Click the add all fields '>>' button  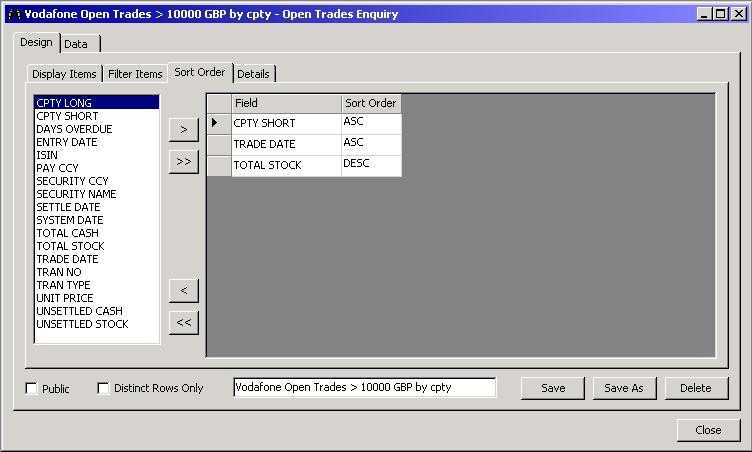(x=183, y=161)
